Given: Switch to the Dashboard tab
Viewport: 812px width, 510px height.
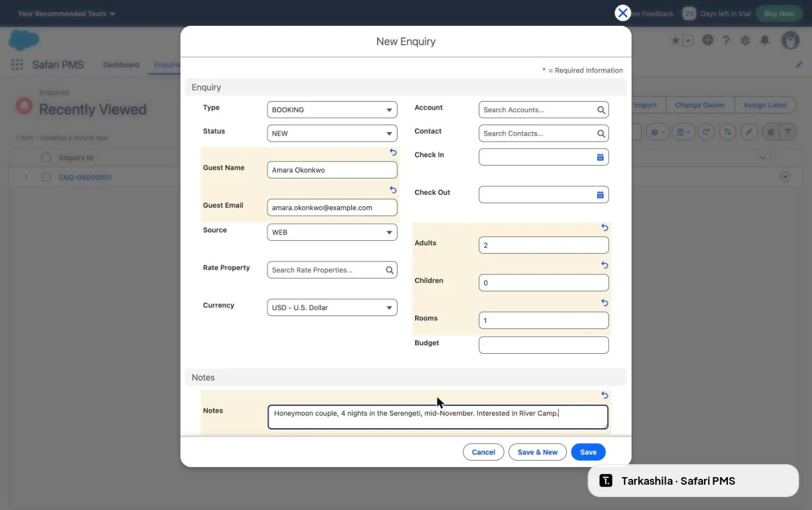Looking at the screenshot, I should (121, 65).
